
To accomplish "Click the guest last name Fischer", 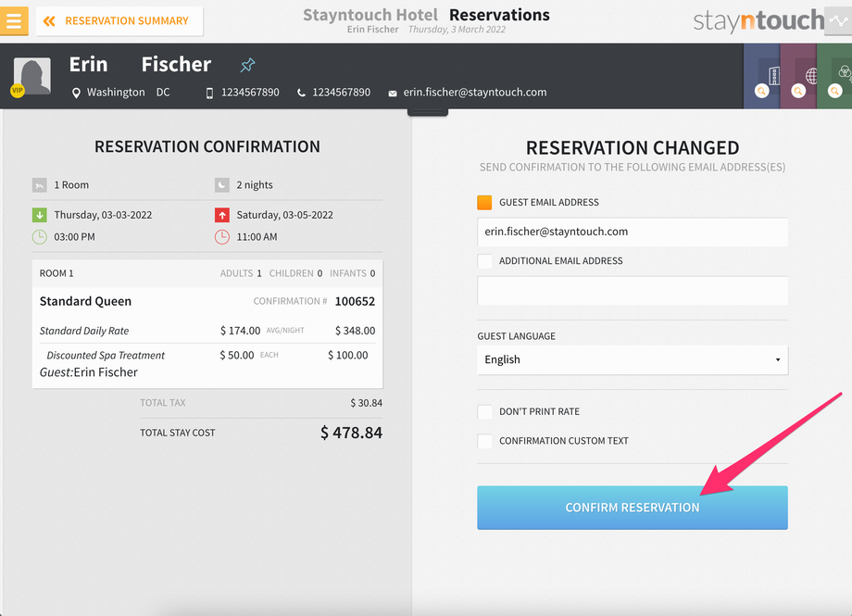I will point(176,65).
